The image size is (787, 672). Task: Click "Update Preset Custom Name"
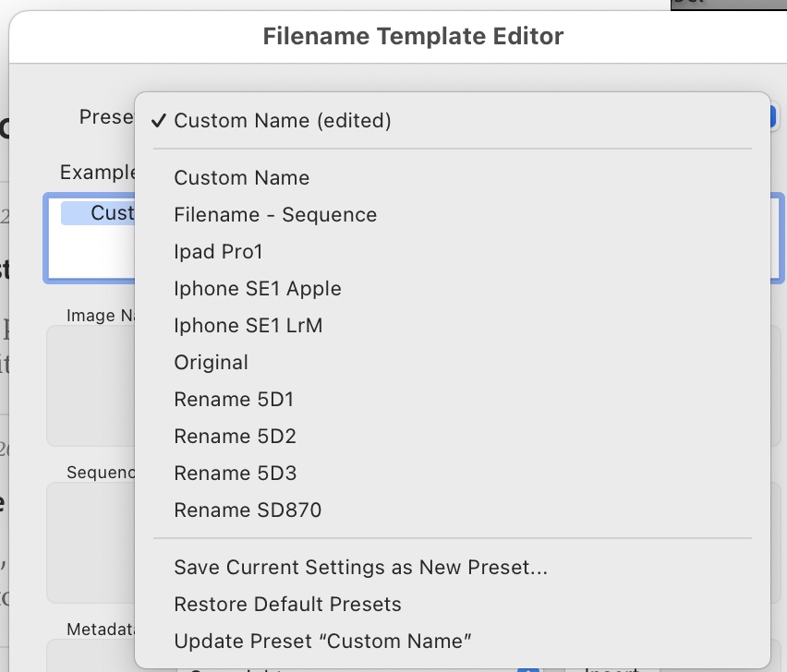321,641
